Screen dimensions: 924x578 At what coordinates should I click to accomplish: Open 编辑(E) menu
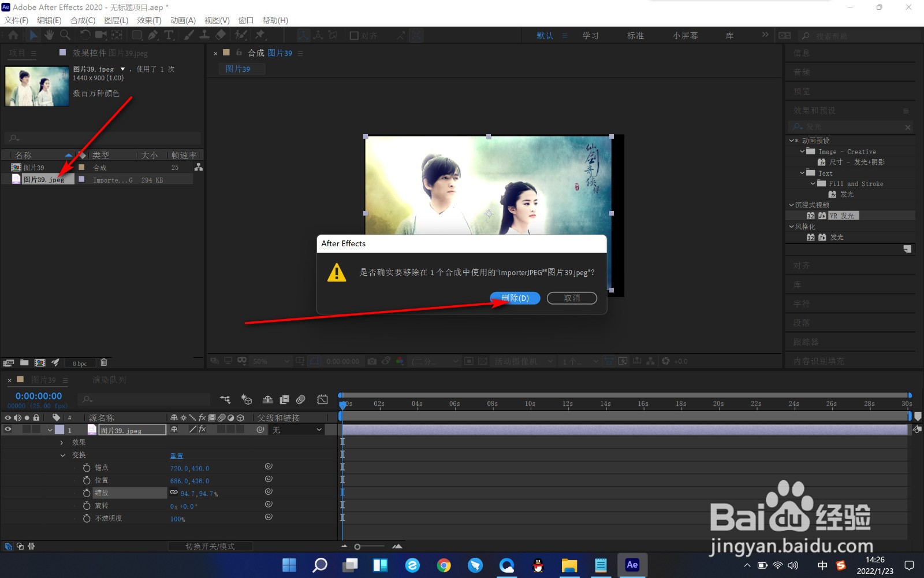coord(49,20)
